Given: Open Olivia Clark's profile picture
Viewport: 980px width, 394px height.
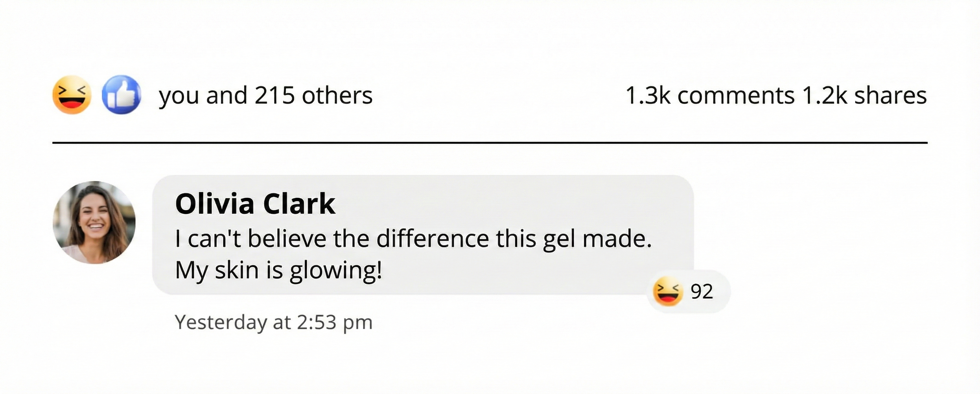Looking at the screenshot, I should (94, 222).
